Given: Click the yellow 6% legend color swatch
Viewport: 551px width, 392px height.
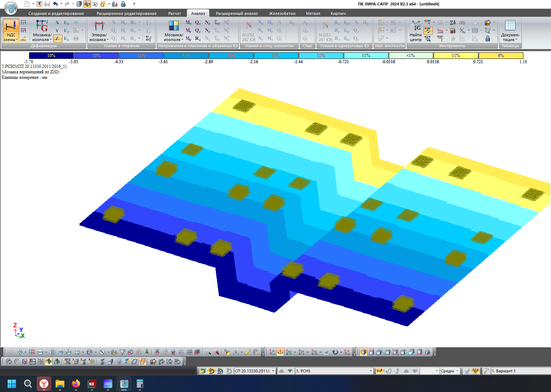Looking at the screenshot, I should pyautogui.click(x=501, y=56).
